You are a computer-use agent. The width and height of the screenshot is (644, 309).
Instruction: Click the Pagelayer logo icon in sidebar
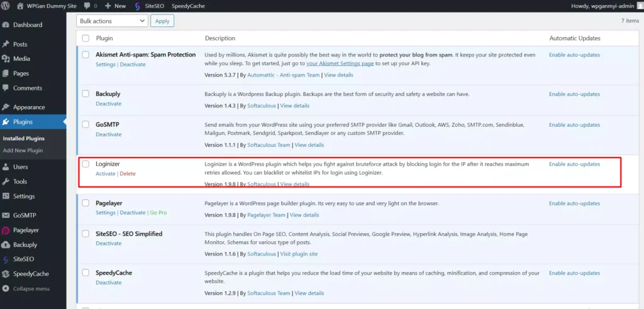tap(6, 230)
